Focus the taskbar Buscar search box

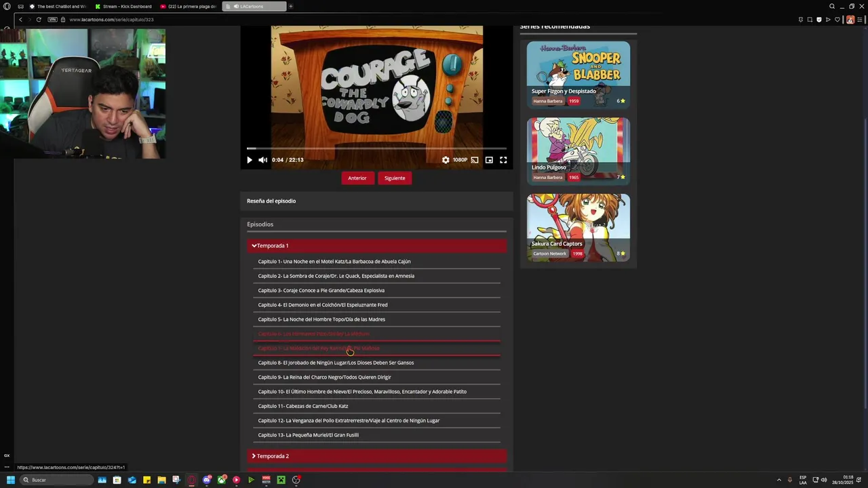pos(56,480)
